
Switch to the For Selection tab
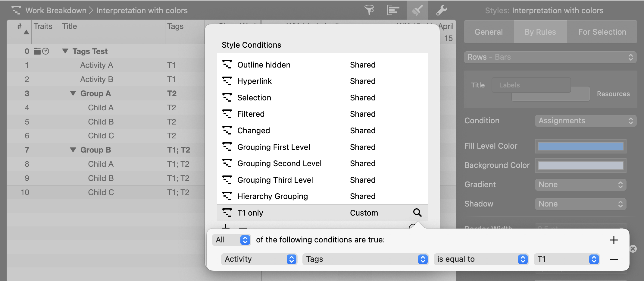pyautogui.click(x=602, y=32)
